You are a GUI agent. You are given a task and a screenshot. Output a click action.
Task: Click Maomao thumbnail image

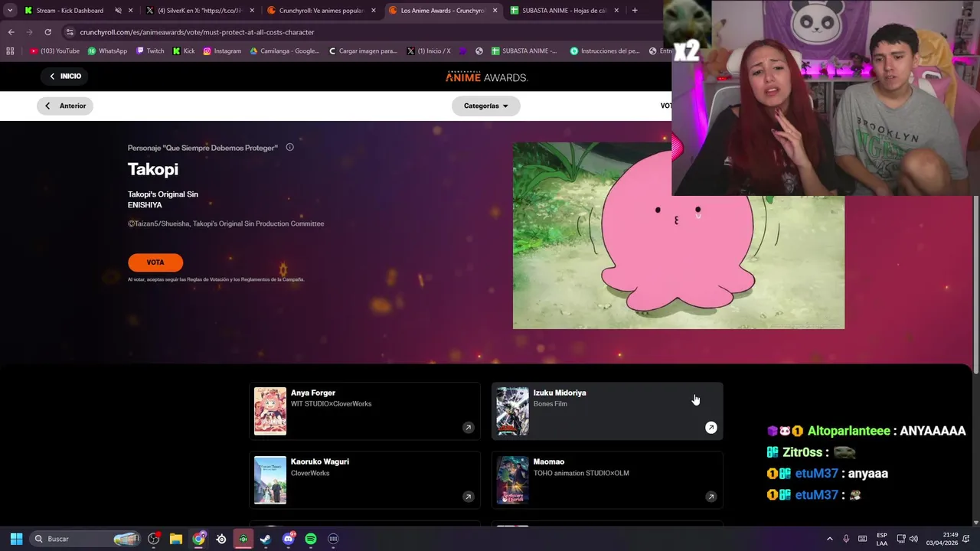(513, 480)
